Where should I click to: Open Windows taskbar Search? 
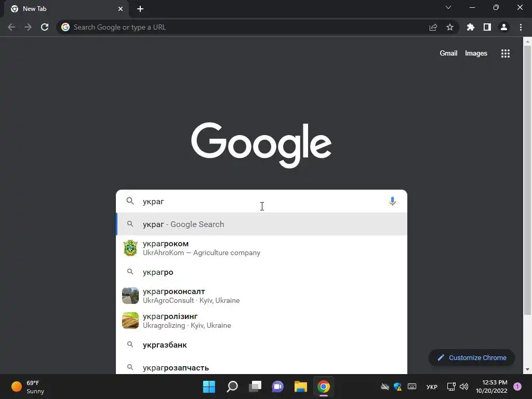pyautogui.click(x=232, y=387)
